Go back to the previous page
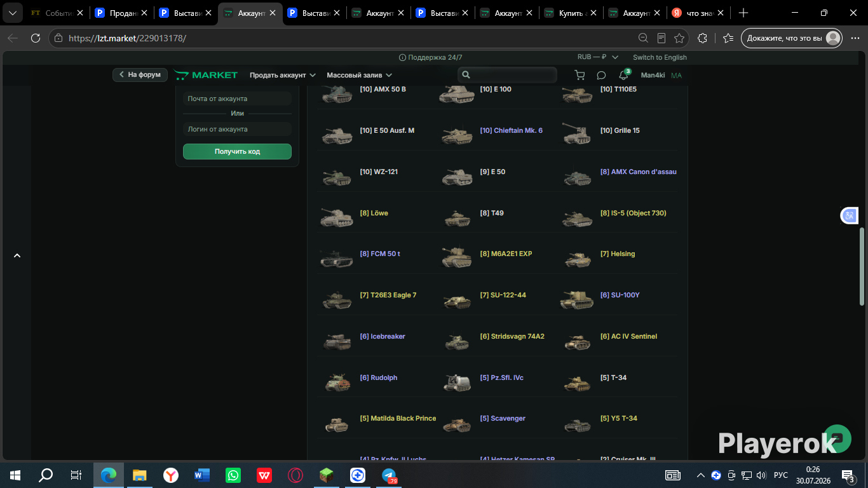Viewport: 868px width, 488px height. click(13, 38)
